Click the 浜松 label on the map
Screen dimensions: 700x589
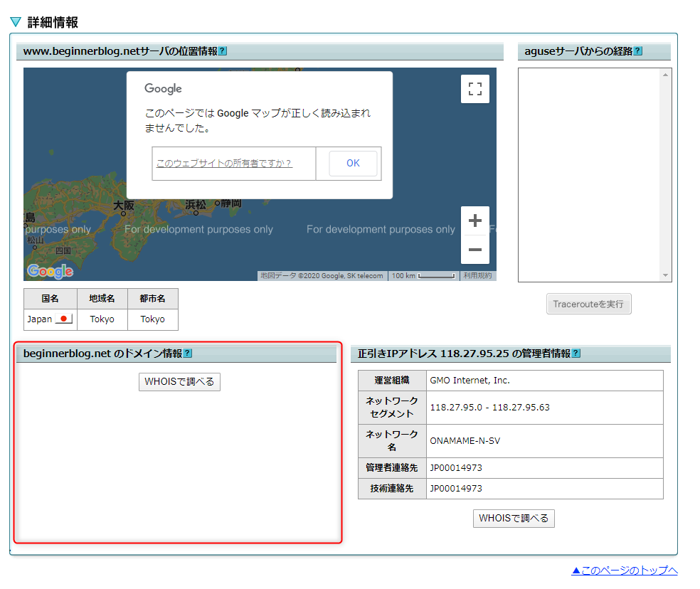[196, 205]
